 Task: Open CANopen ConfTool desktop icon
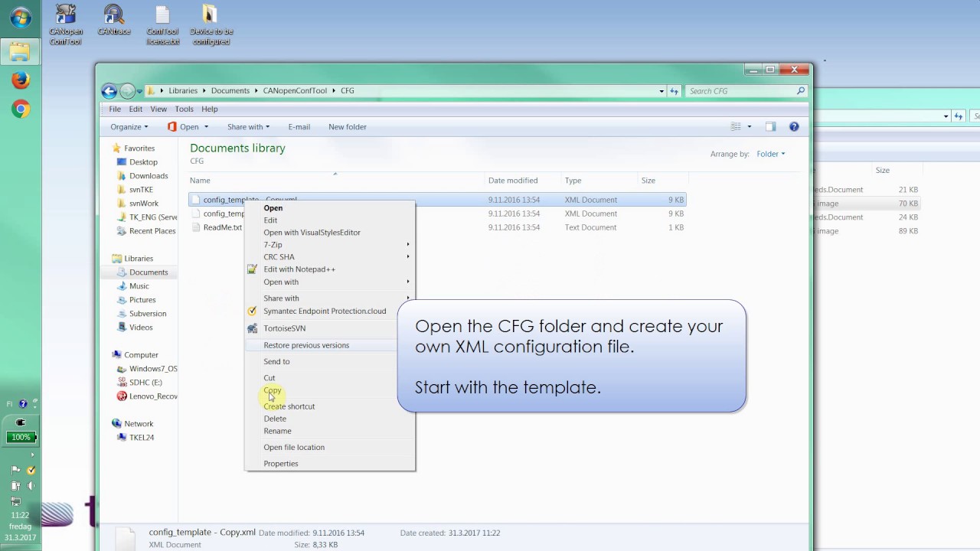point(66,24)
